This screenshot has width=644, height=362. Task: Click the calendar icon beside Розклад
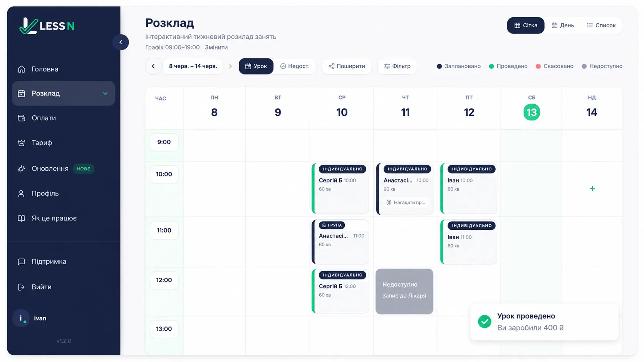22,93
